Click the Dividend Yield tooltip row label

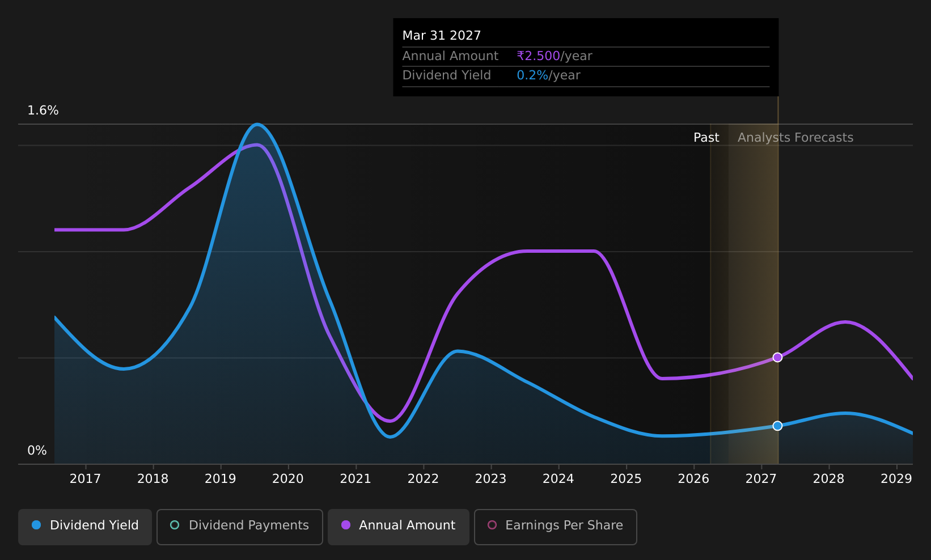point(447,75)
